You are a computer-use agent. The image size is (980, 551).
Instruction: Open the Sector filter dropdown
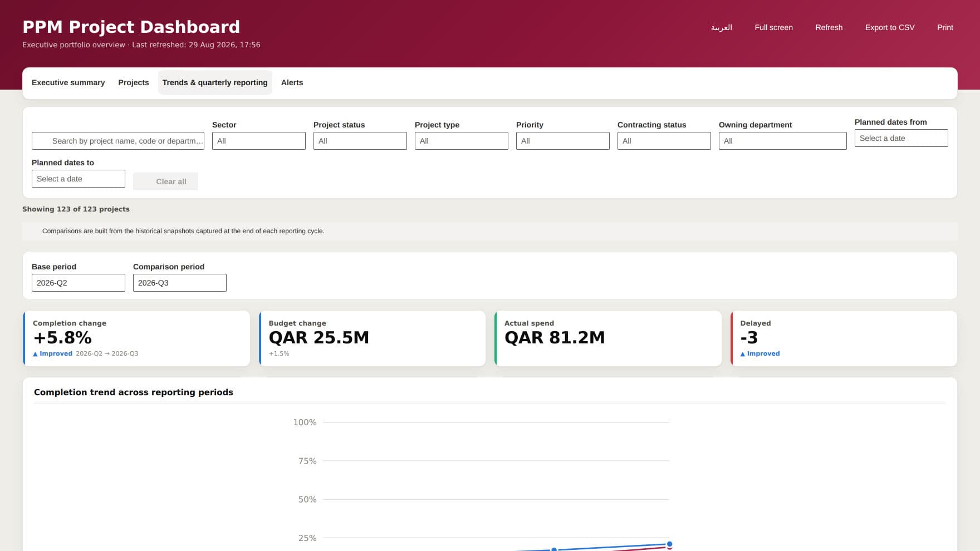click(259, 141)
